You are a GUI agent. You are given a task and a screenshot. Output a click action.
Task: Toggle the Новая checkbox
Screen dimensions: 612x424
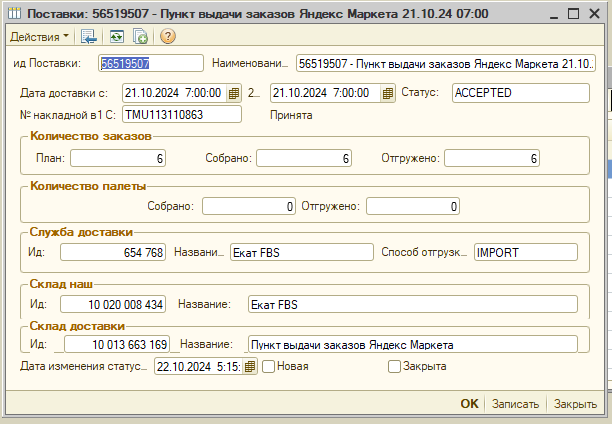coord(269,367)
